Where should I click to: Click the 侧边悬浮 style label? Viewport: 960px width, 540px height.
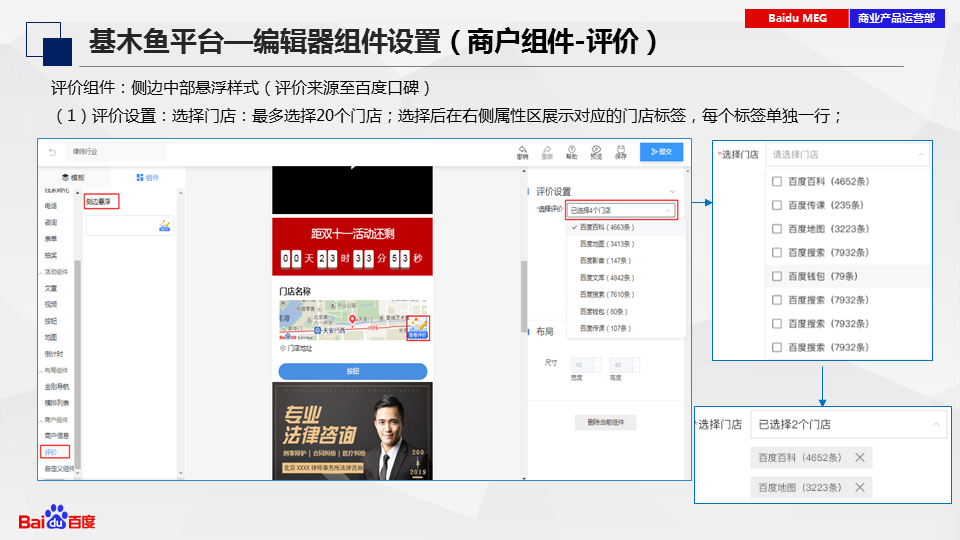click(x=101, y=201)
